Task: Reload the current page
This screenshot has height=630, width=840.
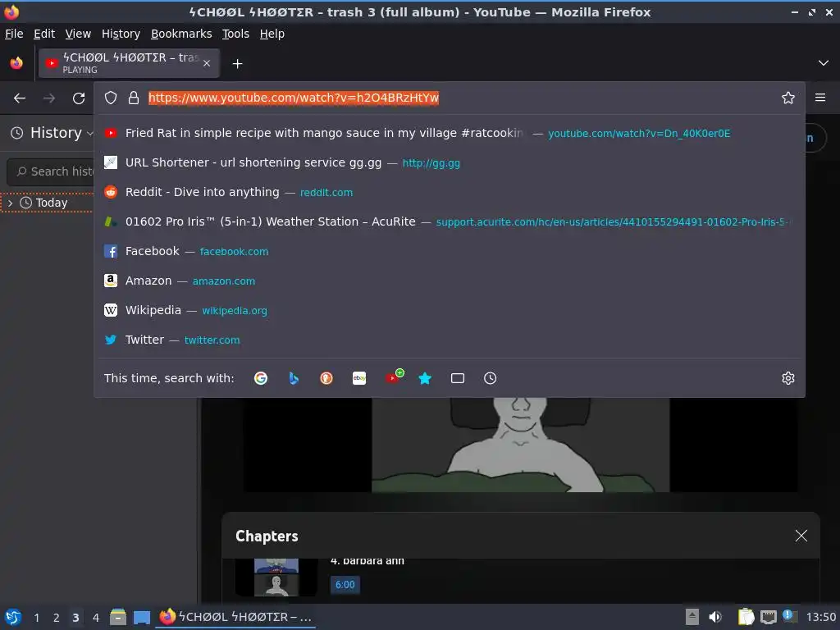Action: pos(79,98)
